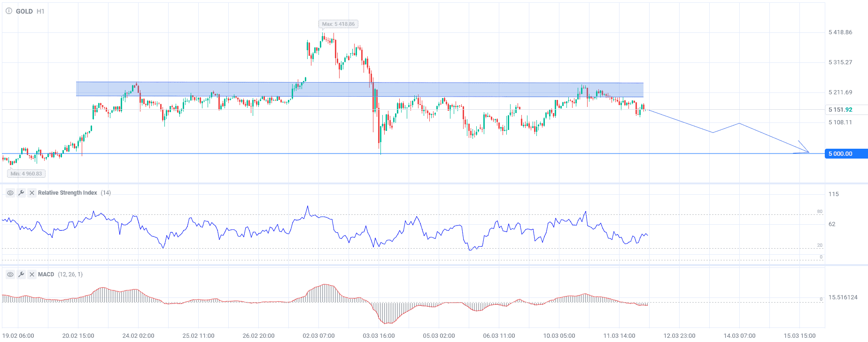This screenshot has width=868, height=342.
Task: Select the blue shaded resistance zone rectangle
Action: (x=235, y=89)
